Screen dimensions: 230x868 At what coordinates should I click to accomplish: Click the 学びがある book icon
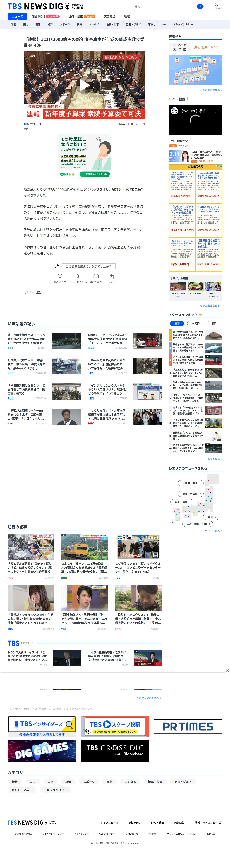point(96,276)
